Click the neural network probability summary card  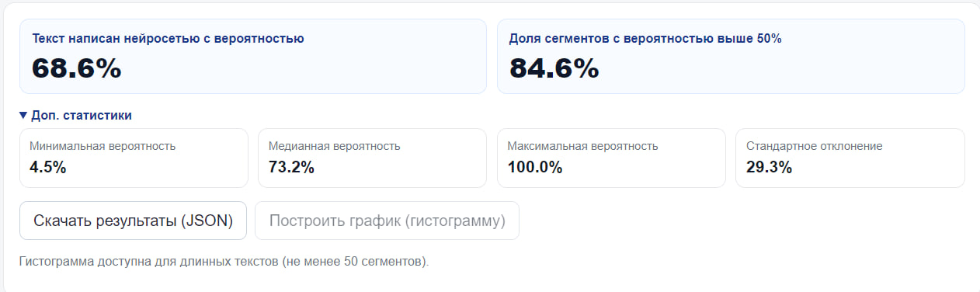coord(253,56)
